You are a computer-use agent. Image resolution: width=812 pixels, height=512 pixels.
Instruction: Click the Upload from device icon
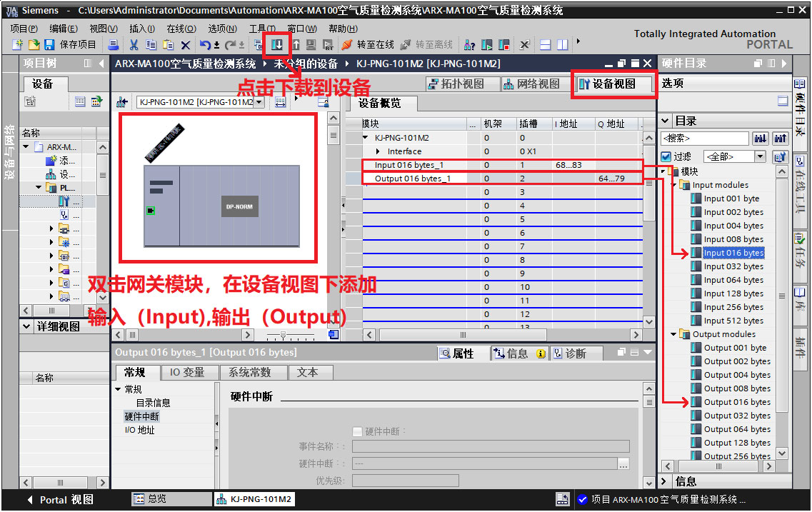[296, 45]
